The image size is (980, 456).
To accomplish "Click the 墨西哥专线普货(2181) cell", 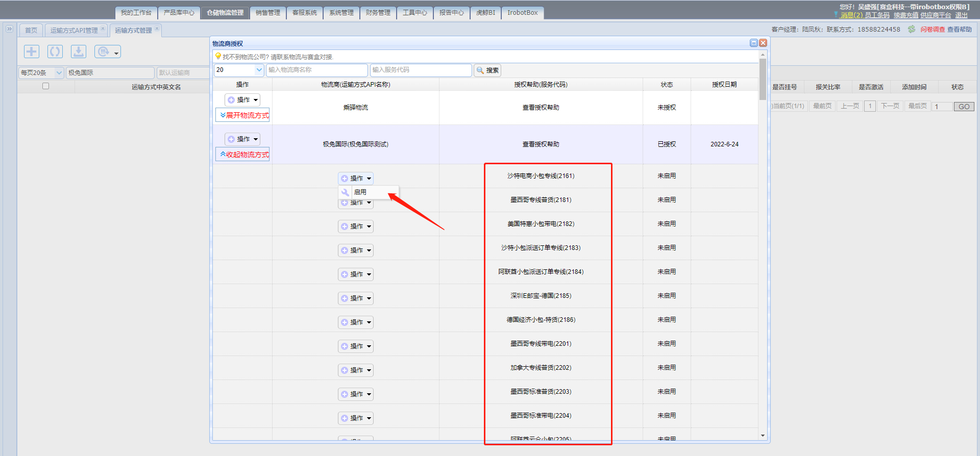I will (541, 200).
